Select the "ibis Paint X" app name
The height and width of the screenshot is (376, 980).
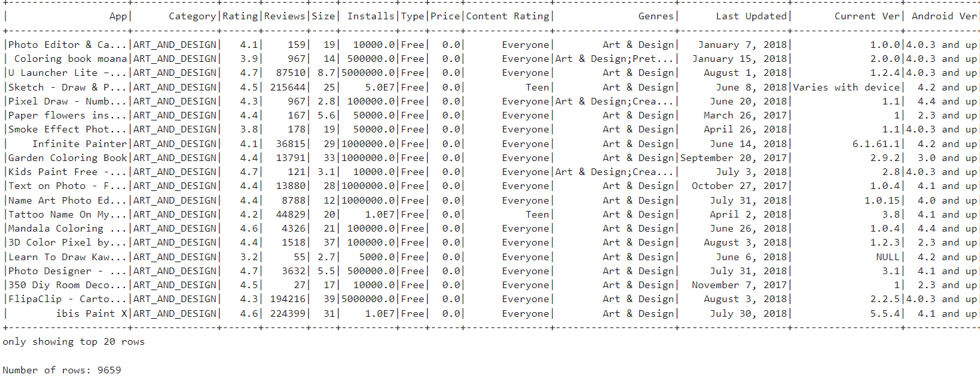[x=91, y=314]
